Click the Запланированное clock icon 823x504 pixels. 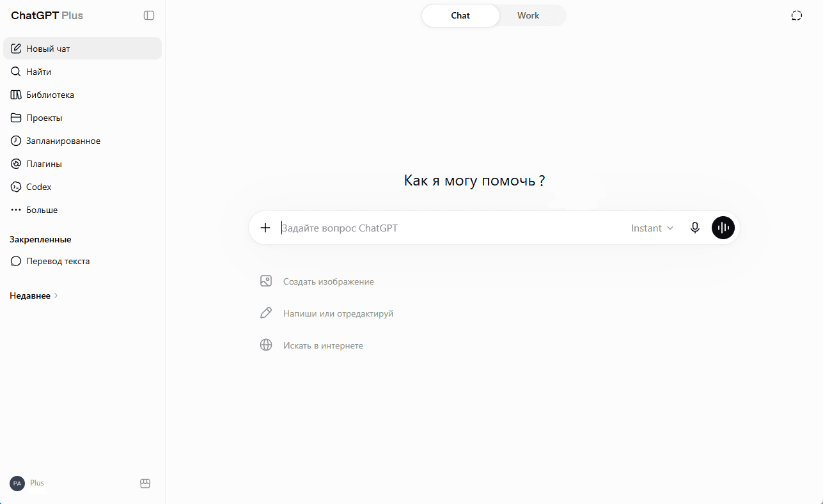[x=16, y=141]
